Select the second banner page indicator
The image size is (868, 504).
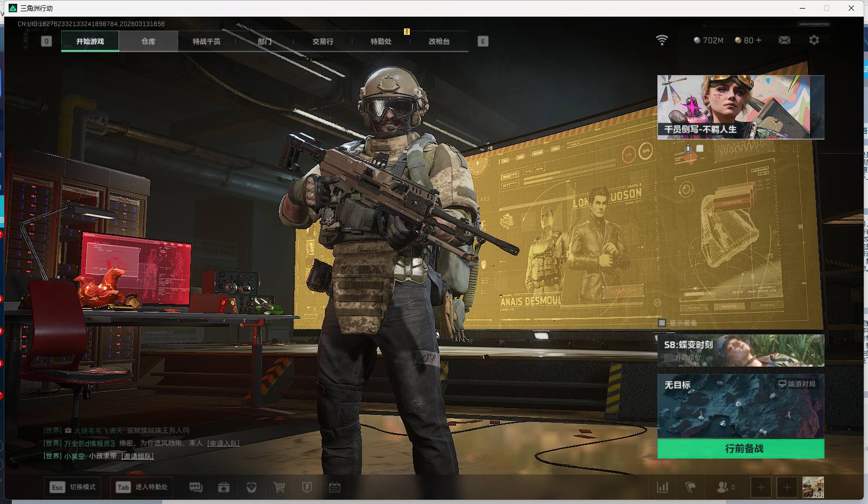[700, 148]
